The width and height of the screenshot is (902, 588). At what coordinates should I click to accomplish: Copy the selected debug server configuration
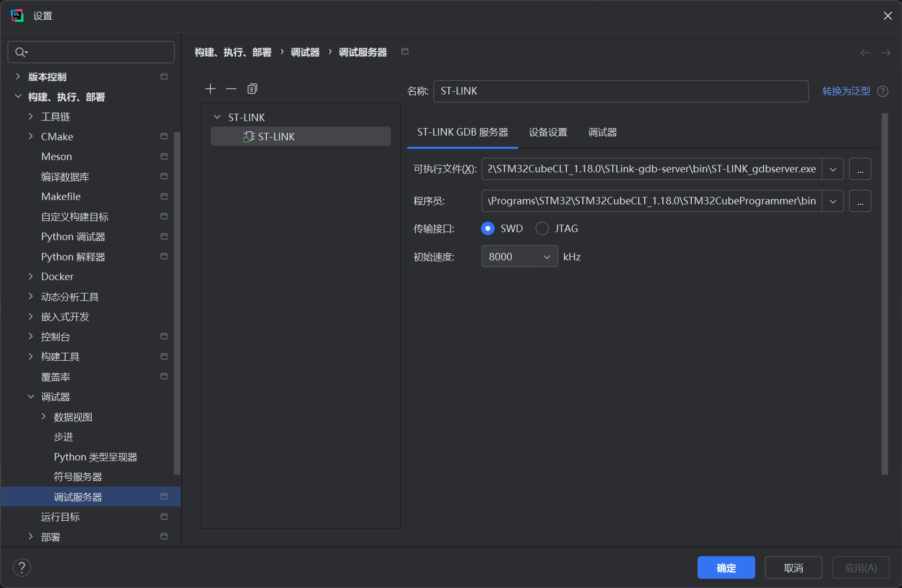click(252, 89)
